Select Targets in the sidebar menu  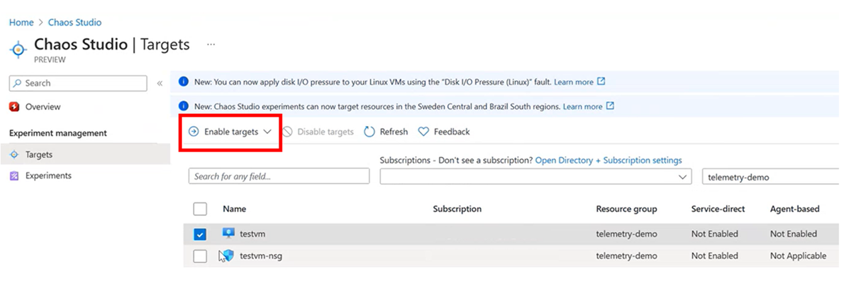tap(39, 154)
